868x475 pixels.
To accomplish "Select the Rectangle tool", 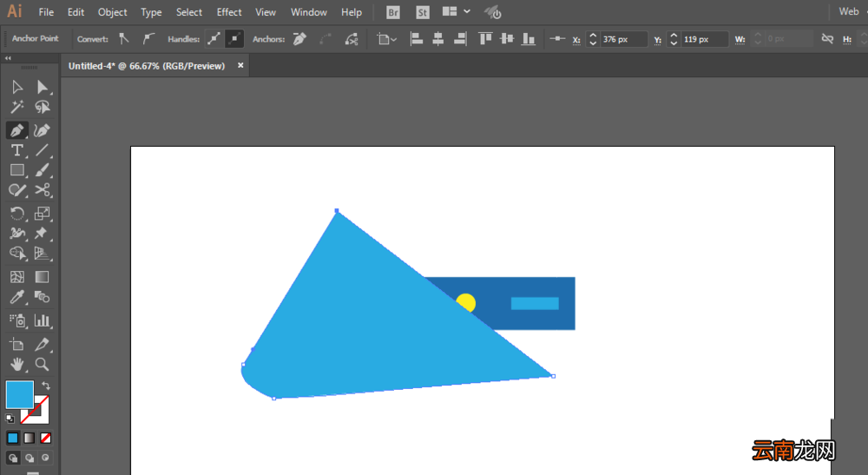I will 17,170.
